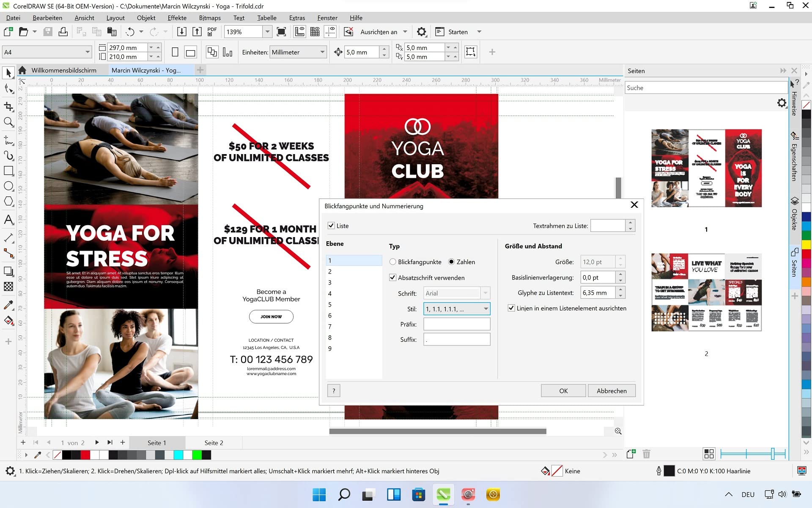Toggle the Show grid icon

(x=315, y=32)
